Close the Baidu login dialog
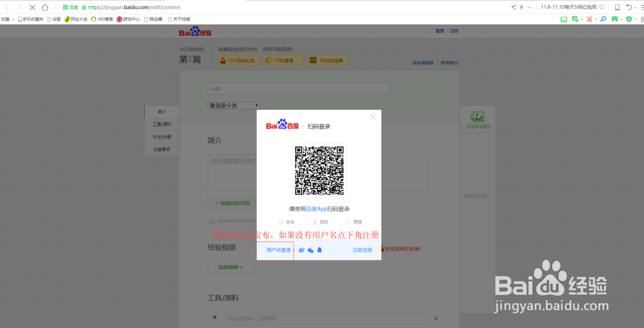 (372, 117)
